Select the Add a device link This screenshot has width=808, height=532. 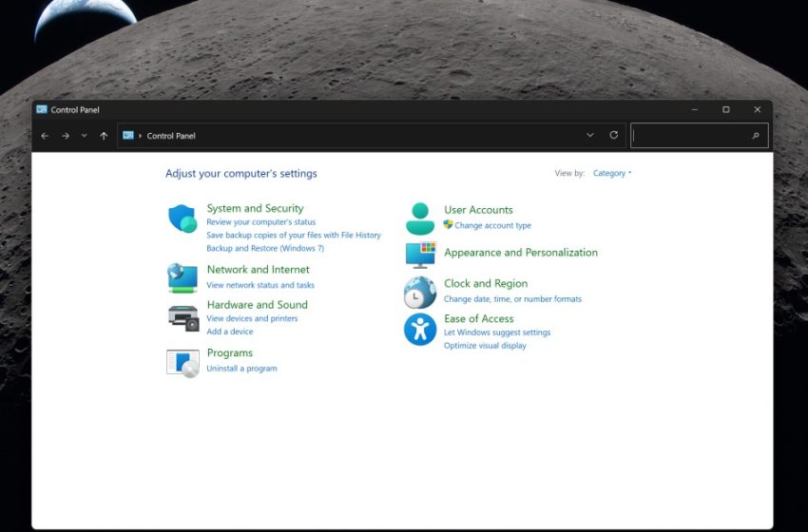230,332
